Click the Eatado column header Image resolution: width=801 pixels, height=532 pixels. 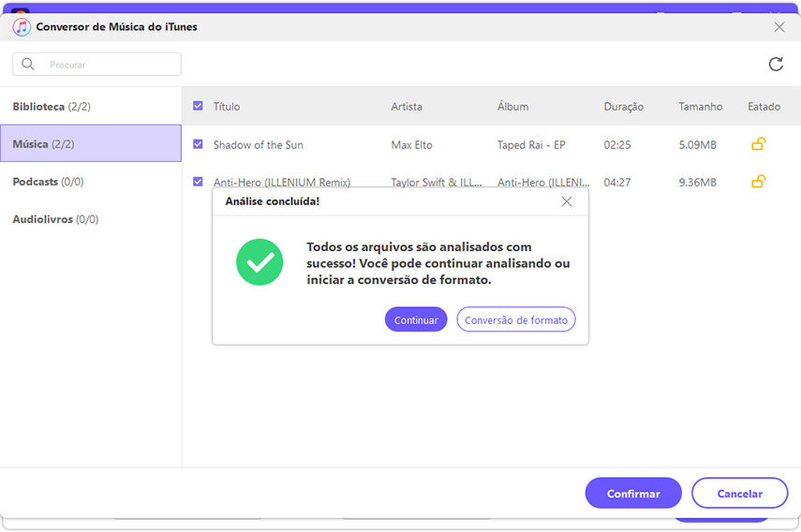pos(764,107)
